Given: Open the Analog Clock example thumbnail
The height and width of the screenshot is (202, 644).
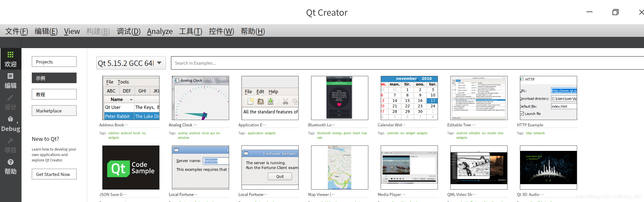Looking at the screenshot, I should [200, 98].
